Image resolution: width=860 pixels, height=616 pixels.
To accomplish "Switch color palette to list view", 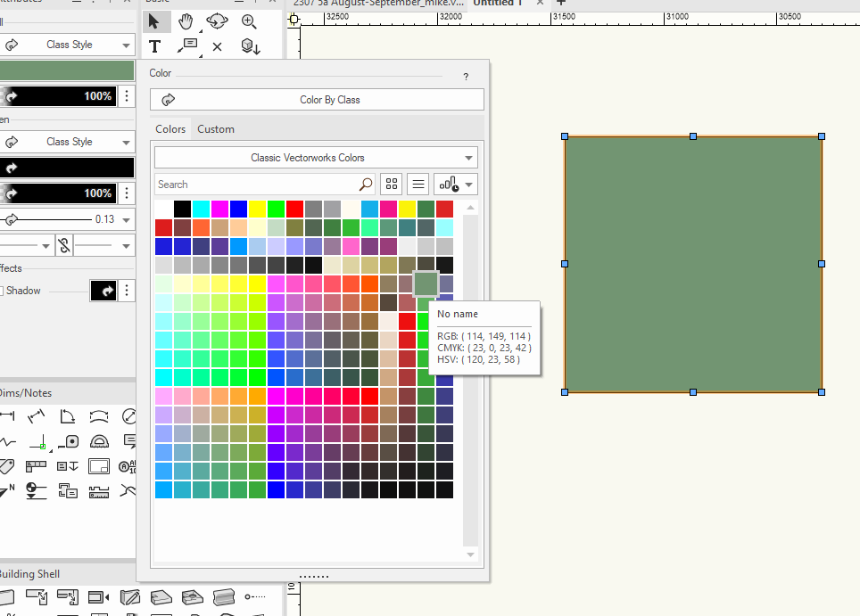I will point(418,185).
